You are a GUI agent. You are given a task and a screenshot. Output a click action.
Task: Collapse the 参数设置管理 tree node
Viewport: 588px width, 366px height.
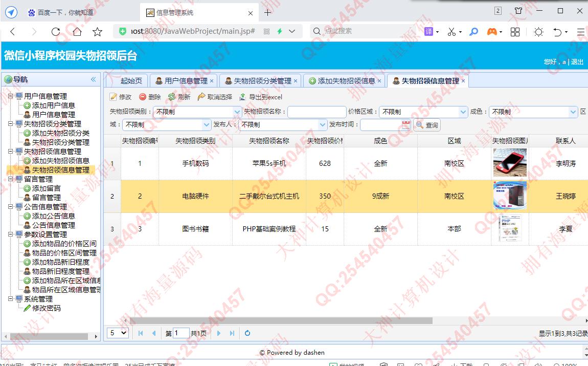(10, 234)
